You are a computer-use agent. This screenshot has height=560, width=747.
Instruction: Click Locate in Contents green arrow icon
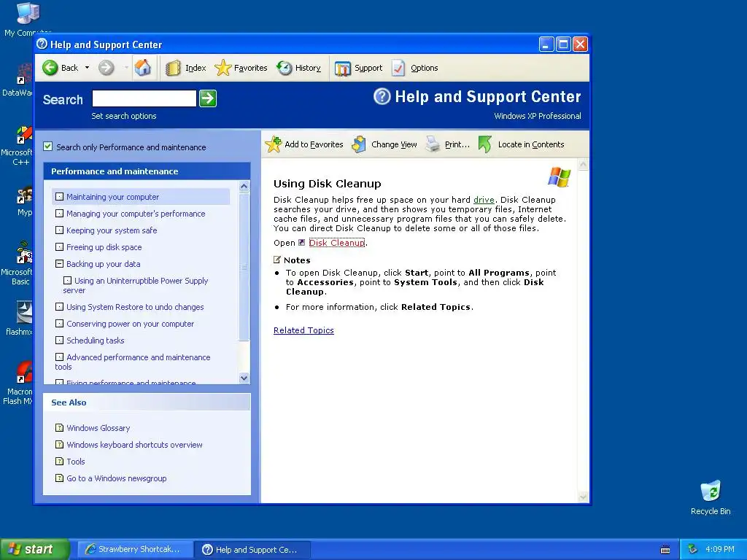(x=485, y=144)
